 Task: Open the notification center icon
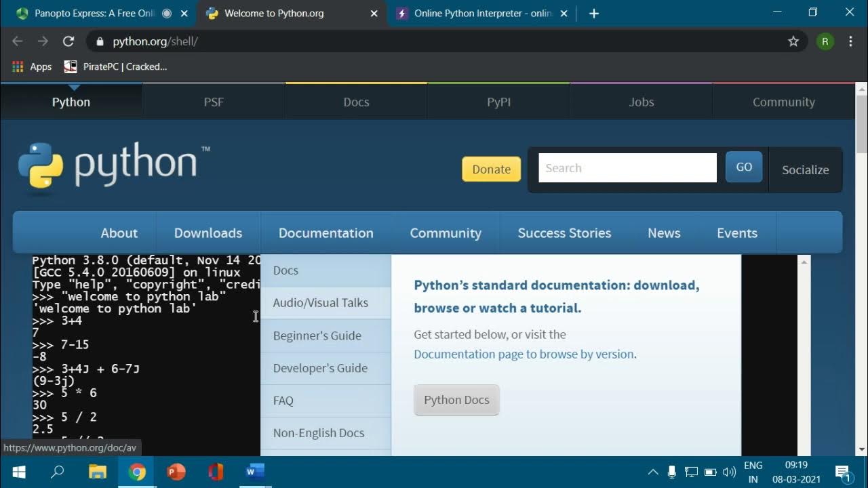point(842,472)
